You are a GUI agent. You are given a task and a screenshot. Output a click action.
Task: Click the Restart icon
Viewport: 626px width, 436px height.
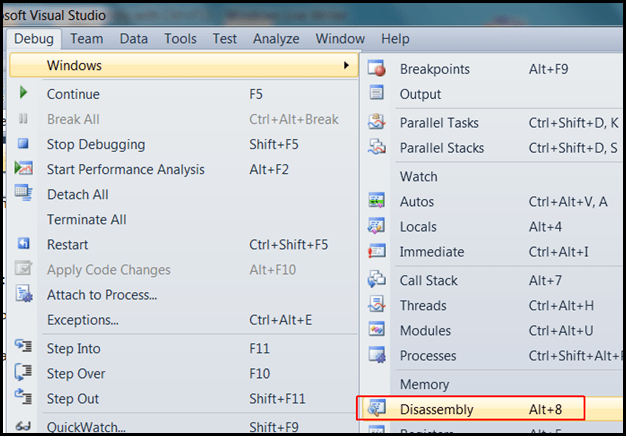point(24,244)
